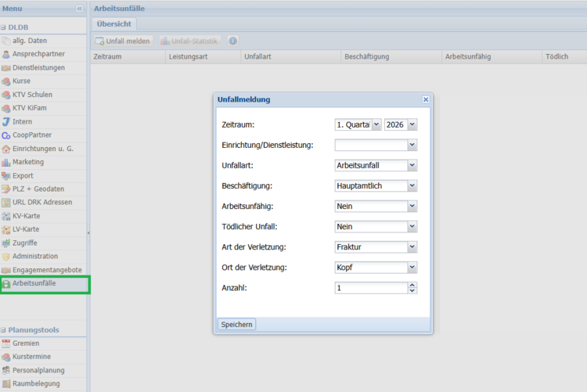Collapse the DLDB menu section
Image resolution: width=587 pixels, height=392 pixels.
pyautogui.click(x=3, y=27)
